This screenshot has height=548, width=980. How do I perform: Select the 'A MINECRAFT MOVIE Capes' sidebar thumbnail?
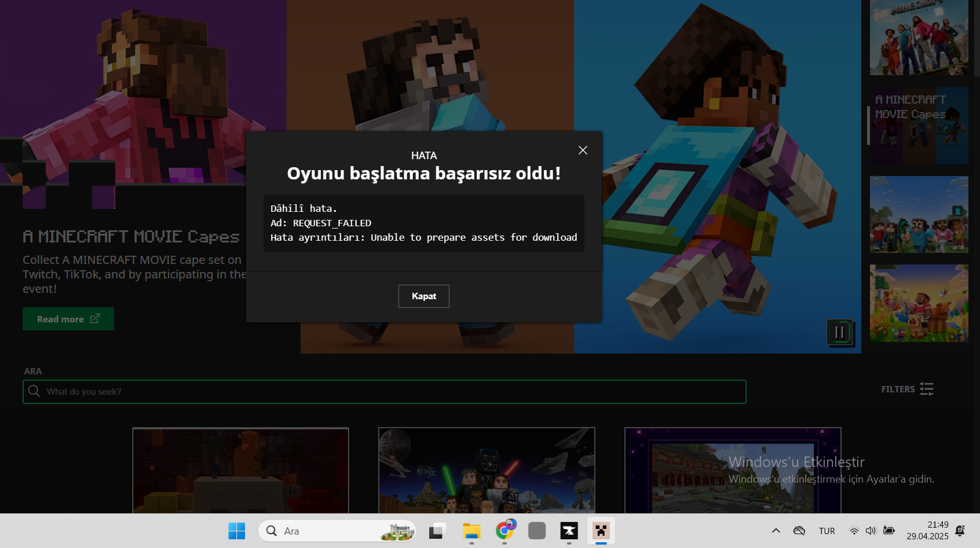click(919, 126)
